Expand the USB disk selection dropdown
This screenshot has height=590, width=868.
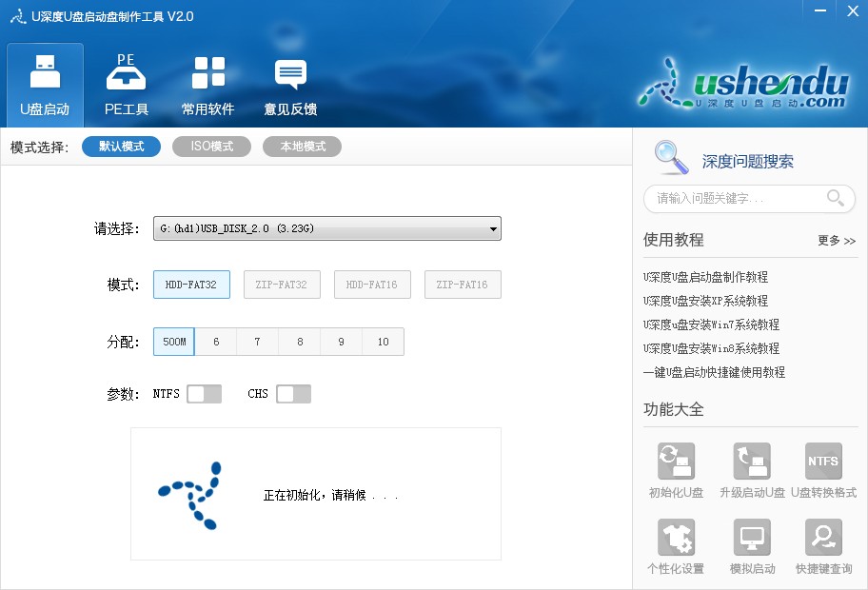(327, 228)
